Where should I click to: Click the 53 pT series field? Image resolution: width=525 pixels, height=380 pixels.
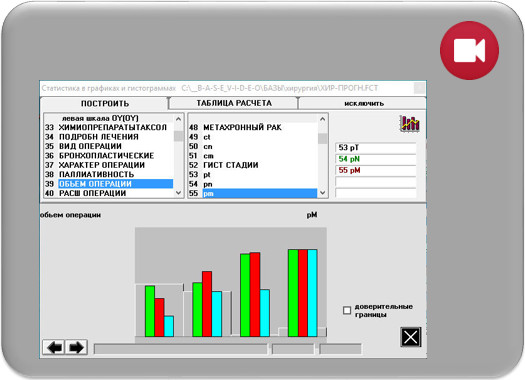point(376,148)
